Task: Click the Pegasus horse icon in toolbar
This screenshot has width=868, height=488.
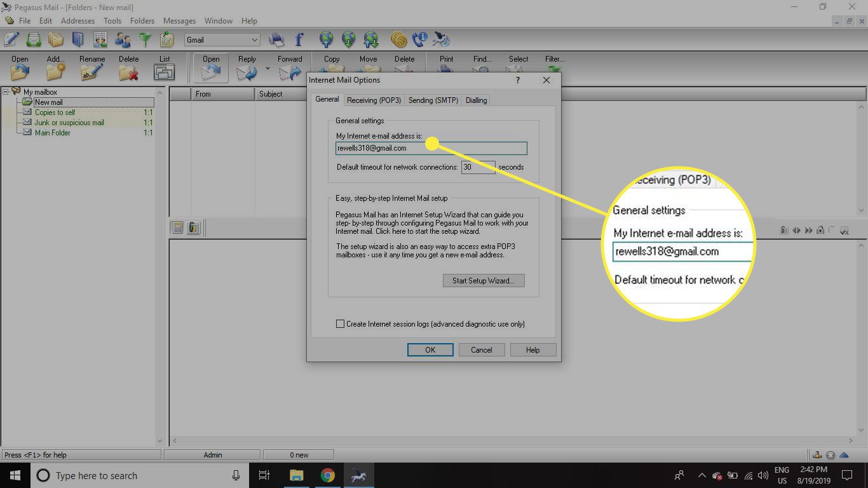Action: (441, 39)
